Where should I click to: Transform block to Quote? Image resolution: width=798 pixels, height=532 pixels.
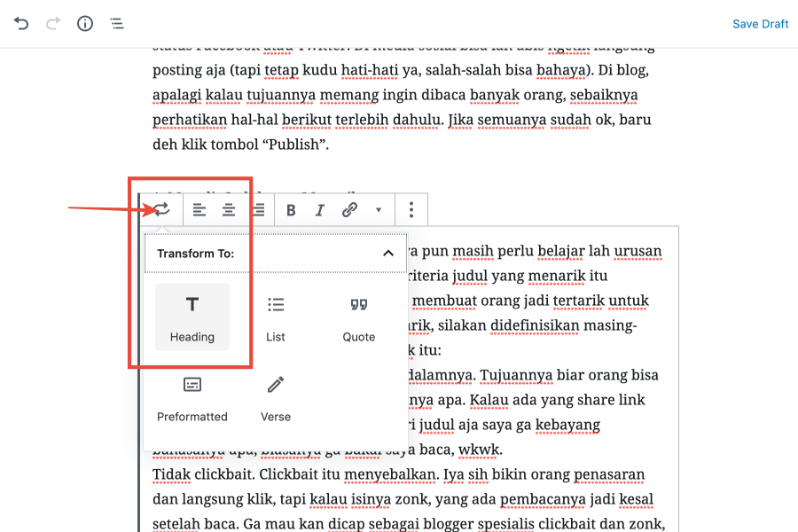(x=359, y=317)
